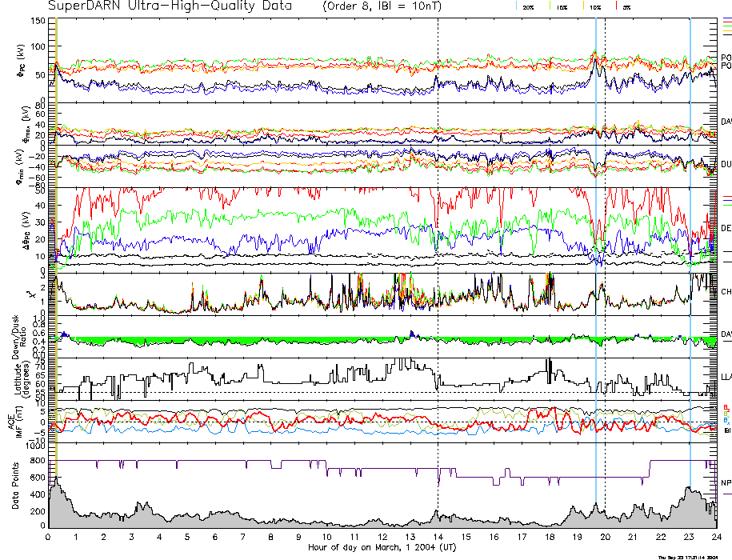This screenshot has height=560, width=732.
Task: Click the green By legend label
Action: 726,414
